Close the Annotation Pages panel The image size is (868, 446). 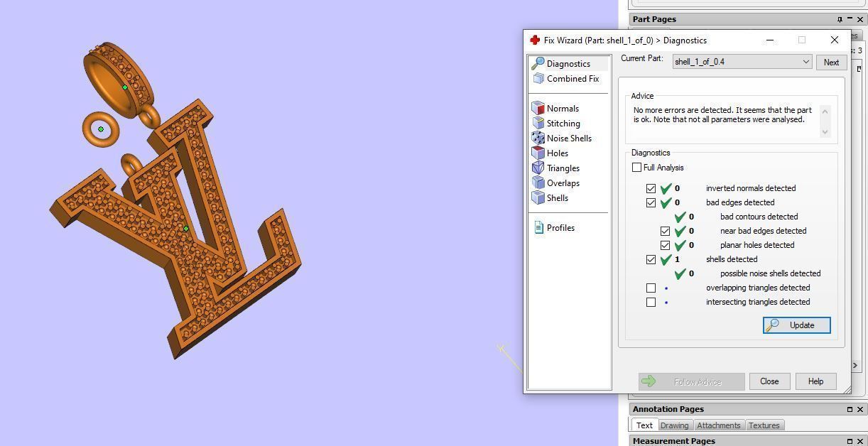[x=860, y=409]
